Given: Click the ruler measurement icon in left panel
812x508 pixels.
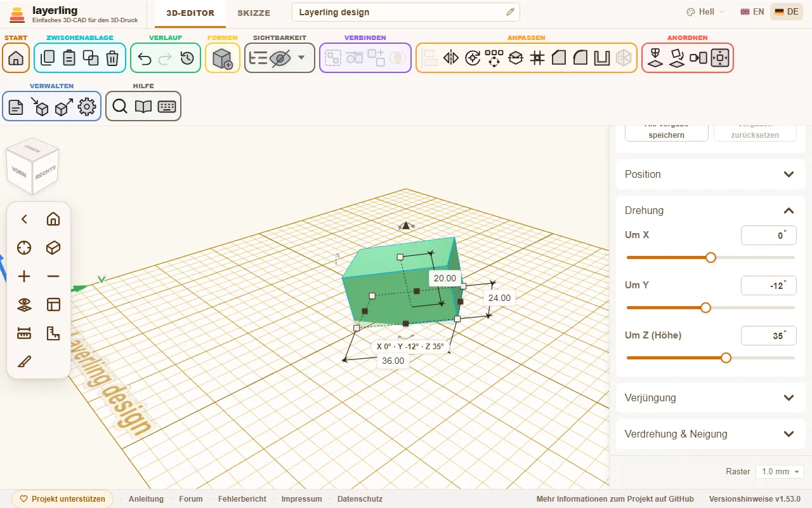Looking at the screenshot, I should [24, 333].
